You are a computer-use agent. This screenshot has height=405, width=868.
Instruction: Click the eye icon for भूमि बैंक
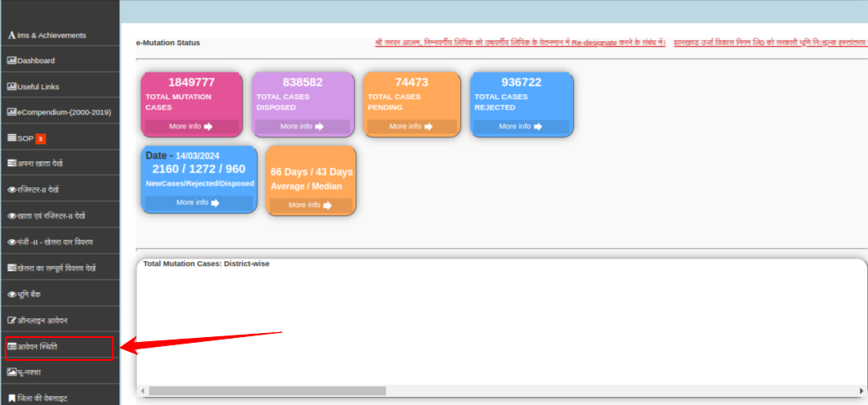(x=11, y=295)
